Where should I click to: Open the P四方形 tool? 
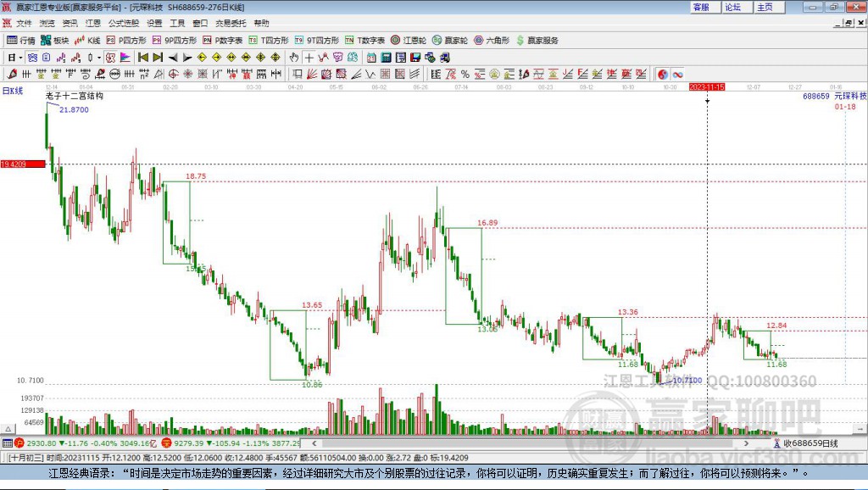126,41
